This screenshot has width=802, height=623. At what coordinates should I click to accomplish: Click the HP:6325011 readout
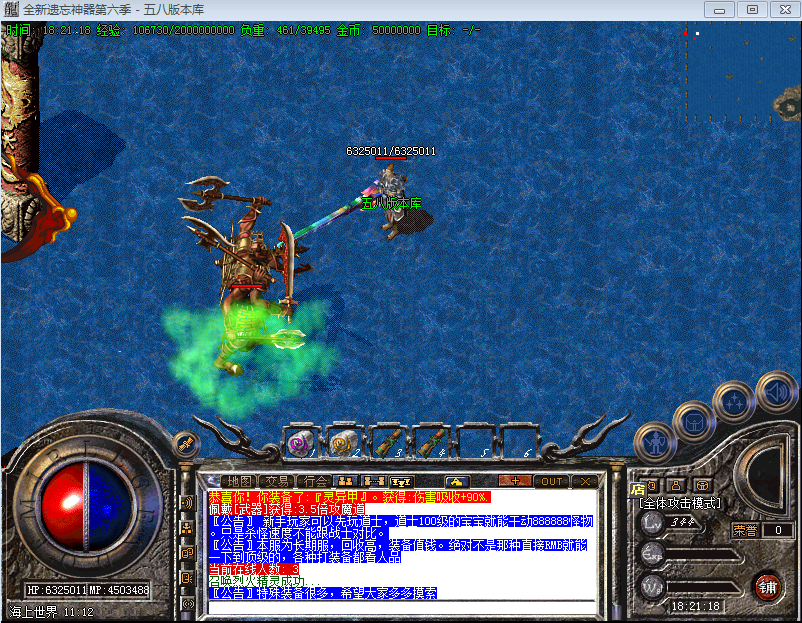coord(56,590)
